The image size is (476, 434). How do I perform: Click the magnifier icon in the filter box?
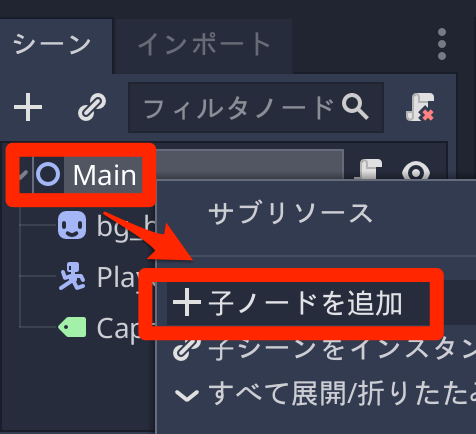(355, 107)
